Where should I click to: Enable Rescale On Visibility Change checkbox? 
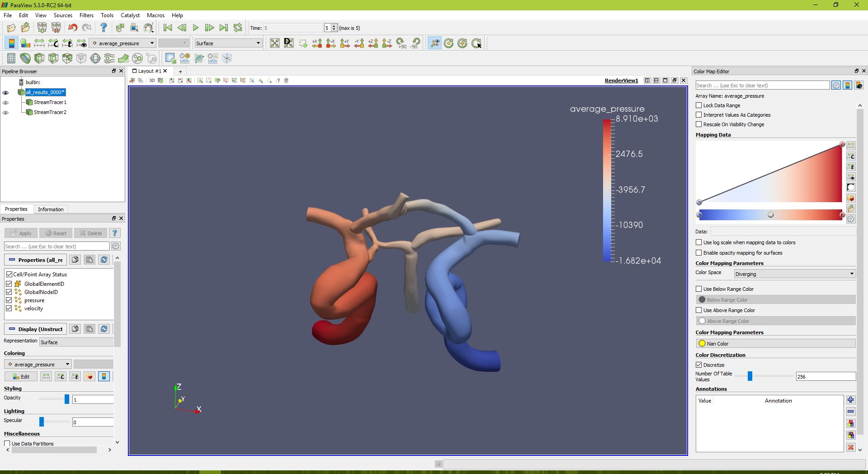[699, 124]
